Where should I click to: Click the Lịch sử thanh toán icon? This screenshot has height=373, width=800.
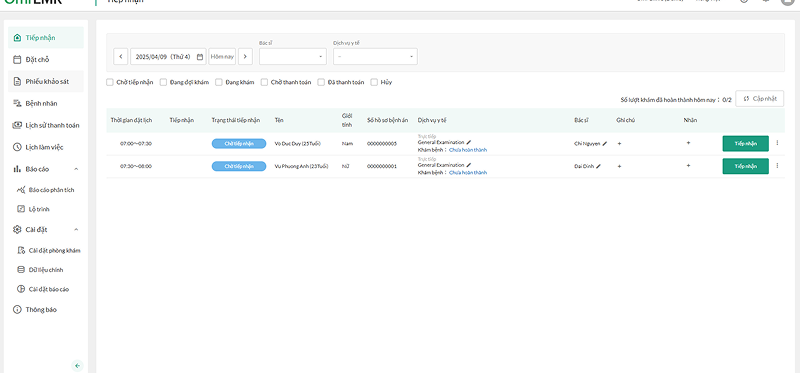[17, 126]
